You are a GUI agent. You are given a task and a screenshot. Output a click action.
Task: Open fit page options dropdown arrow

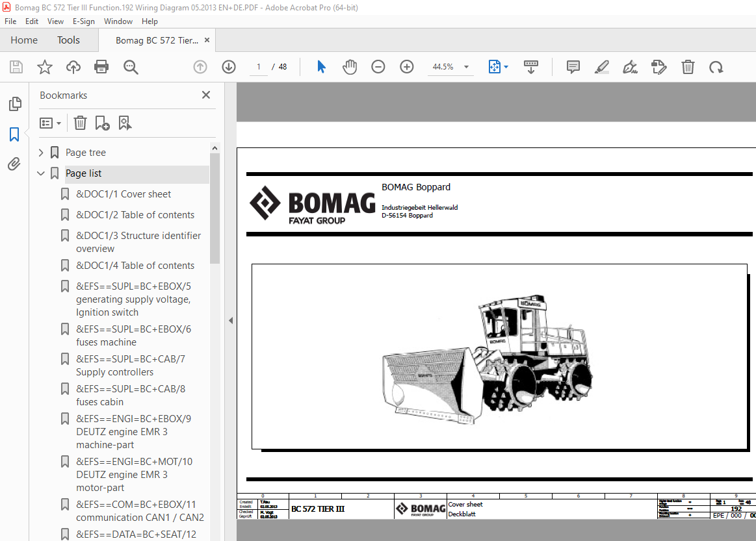coord(506,67)
